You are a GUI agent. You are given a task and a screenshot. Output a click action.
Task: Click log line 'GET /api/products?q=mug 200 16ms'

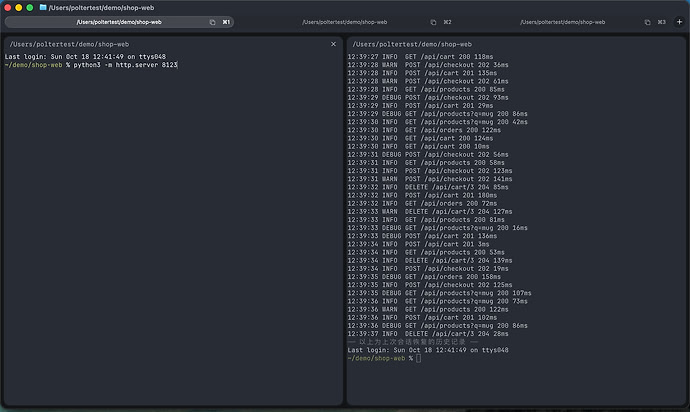pyautogui.click(x=437, y=228)
